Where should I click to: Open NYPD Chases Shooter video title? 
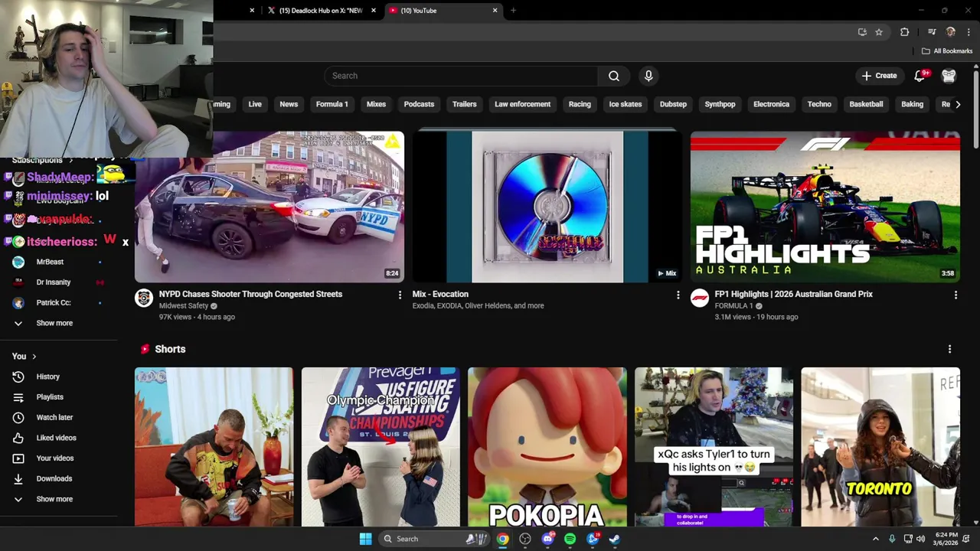pyautogui.click(x=250, y=294)
